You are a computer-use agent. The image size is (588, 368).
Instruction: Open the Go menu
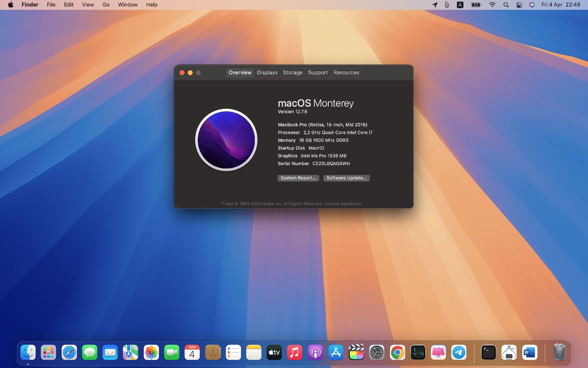point(106,4)
